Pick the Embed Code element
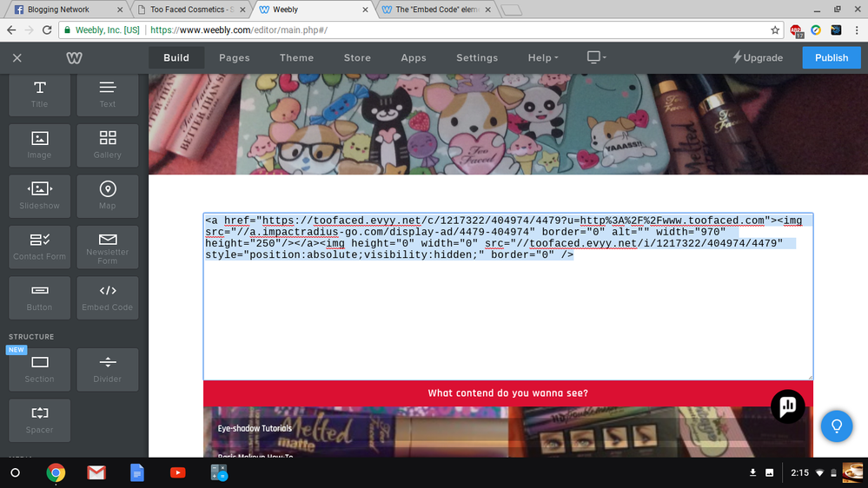This screenshot has height=488, width=868. pyautogui.click(x=108, y=298)
